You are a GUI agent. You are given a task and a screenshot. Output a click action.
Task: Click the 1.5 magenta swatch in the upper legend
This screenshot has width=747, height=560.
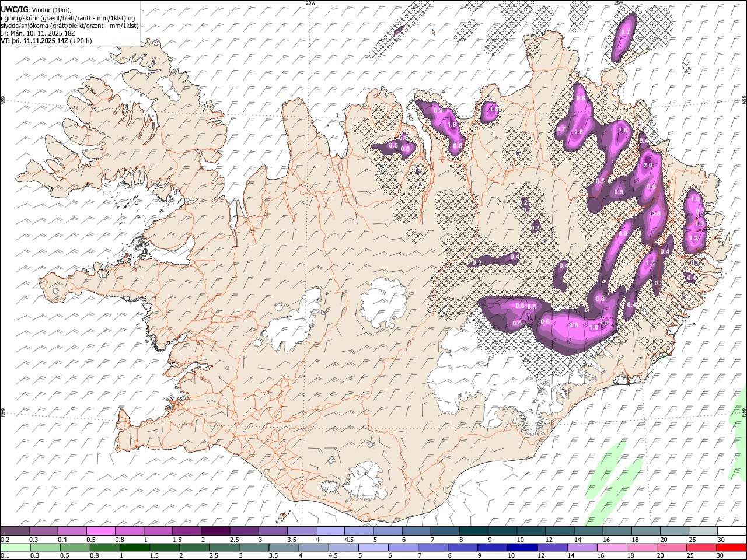[x=187, y=531]
